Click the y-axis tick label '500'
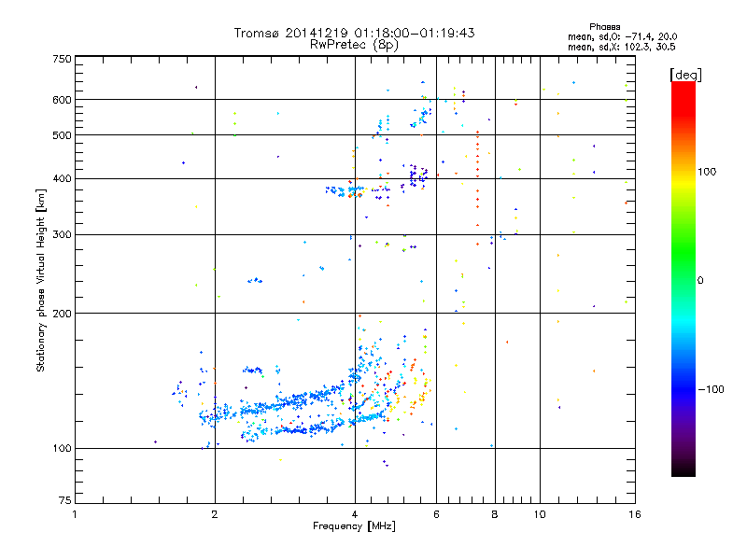This screenshot has height=560, width=747. coord(62,135)
